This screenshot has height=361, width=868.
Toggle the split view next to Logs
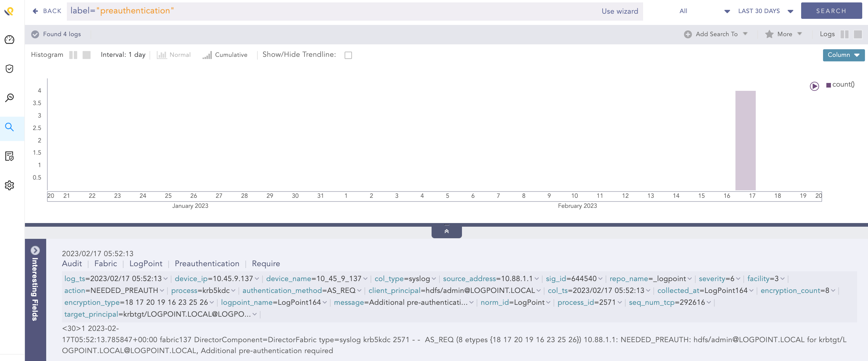point(844,34)
